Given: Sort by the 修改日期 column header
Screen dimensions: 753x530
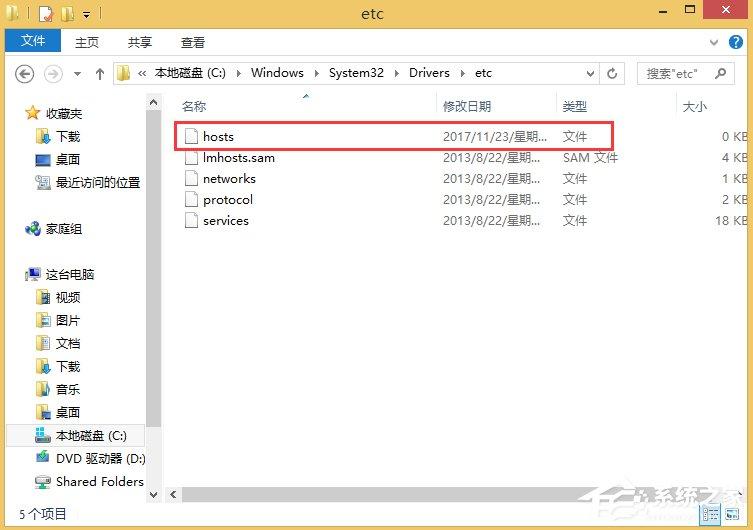Looking at the screenshot, I should click(467, 106).
